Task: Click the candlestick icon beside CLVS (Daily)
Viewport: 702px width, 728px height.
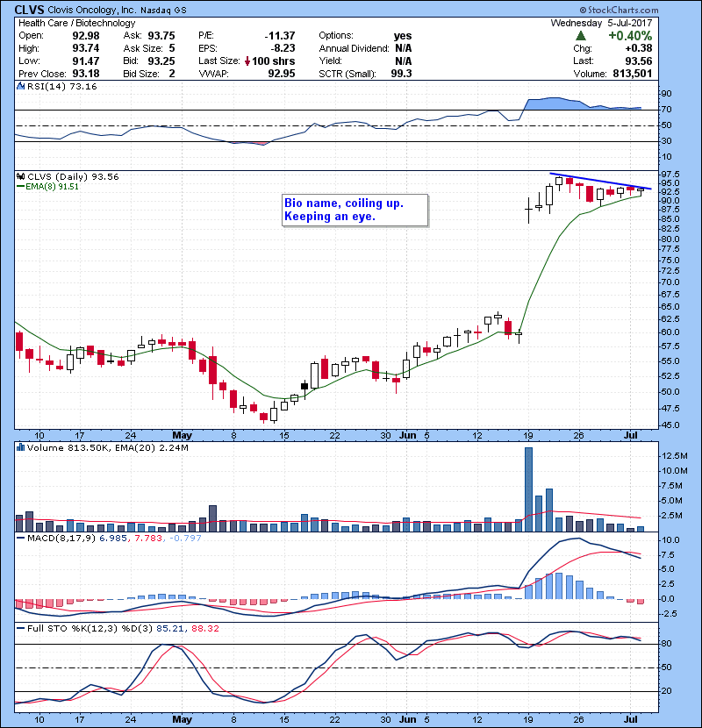Action: 20,176
